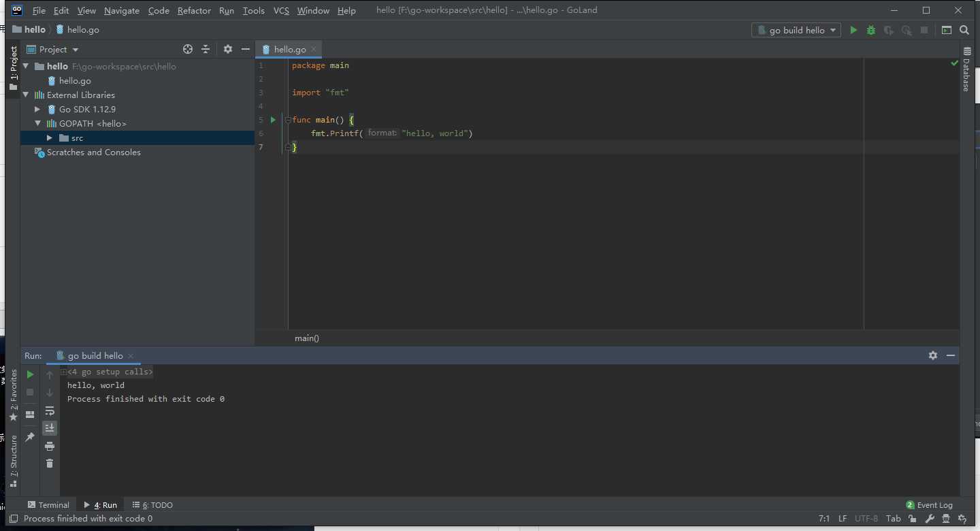Viewport: 980px width, 531px height.
Task: Click the wrench icon in status bar
Action: [929, 519]
